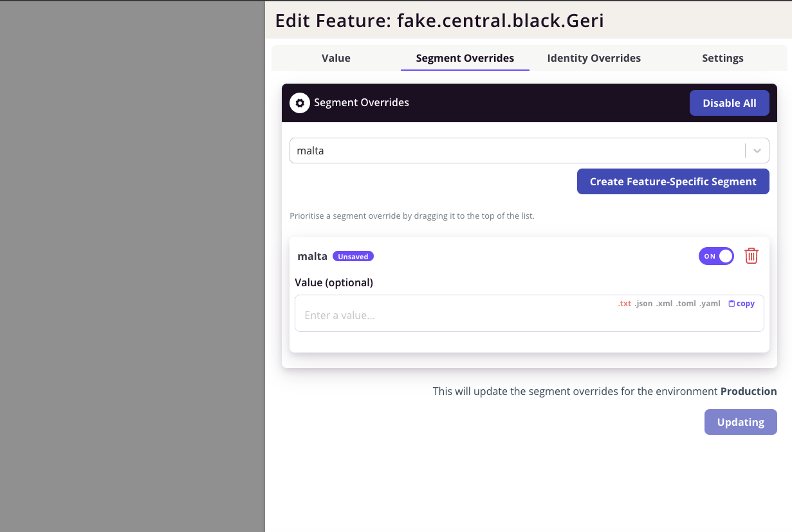Select the Segment Overrides tab

[465, 58]
